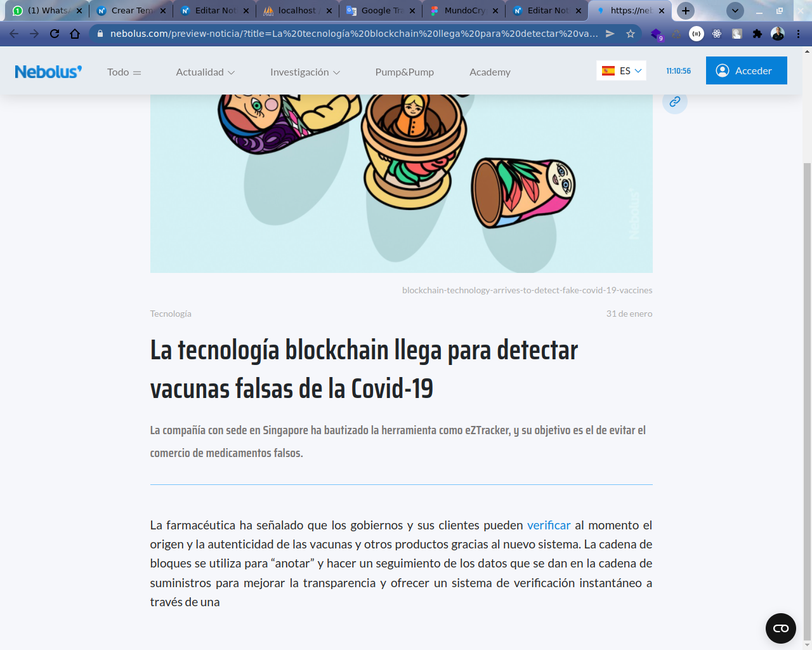
Task: Copy article link with chain icon
Action: click(x=674, y=102)
